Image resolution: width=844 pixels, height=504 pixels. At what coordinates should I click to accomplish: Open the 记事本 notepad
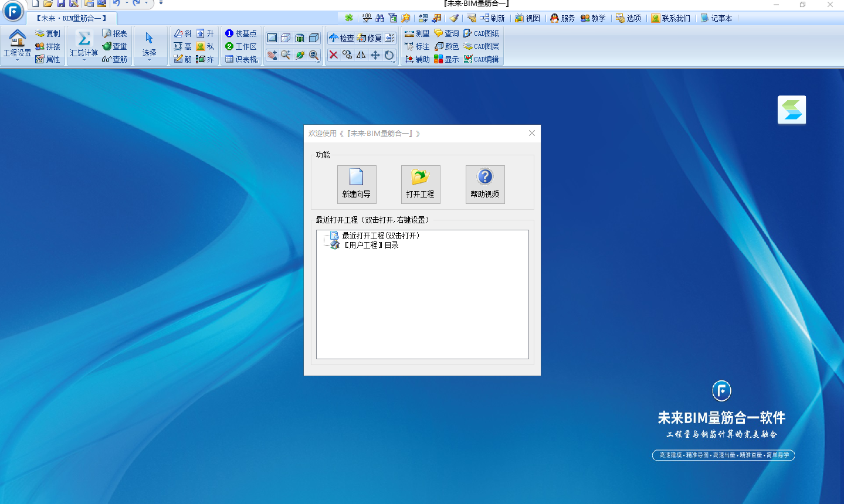[x=716, y=18]
